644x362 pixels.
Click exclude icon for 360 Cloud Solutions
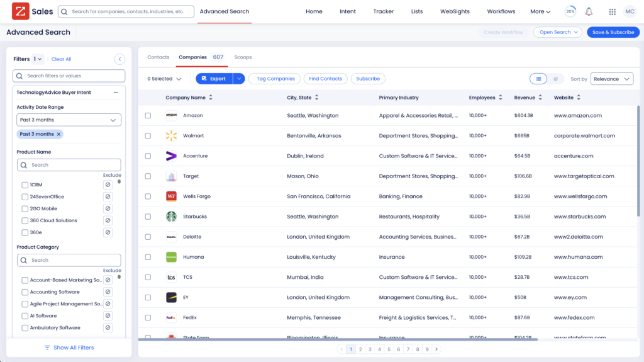108,220
